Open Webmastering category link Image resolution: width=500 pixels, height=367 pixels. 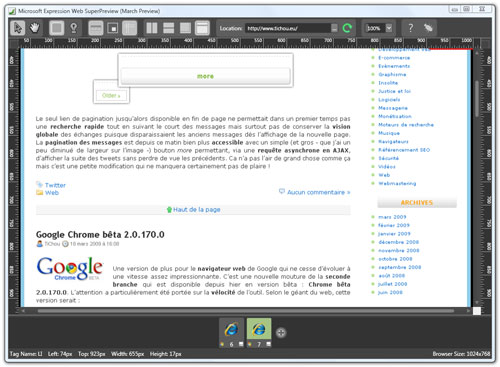(x=397, y=183)
